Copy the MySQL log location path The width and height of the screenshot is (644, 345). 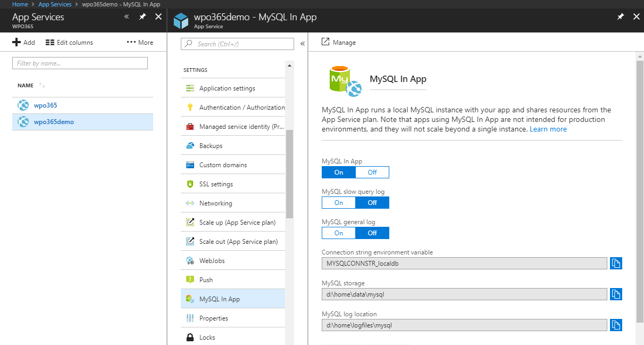click(616, 325)
